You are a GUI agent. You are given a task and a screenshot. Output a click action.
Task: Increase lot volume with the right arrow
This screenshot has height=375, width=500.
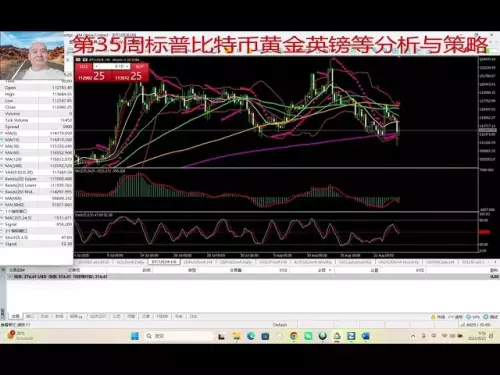click(127, 66)
